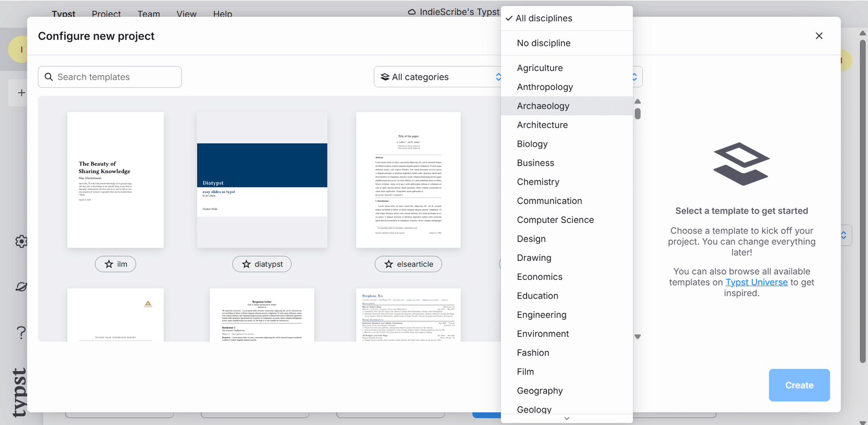Choose Archaeology from the discipline list
868x425 pixels.
(567, 106)
